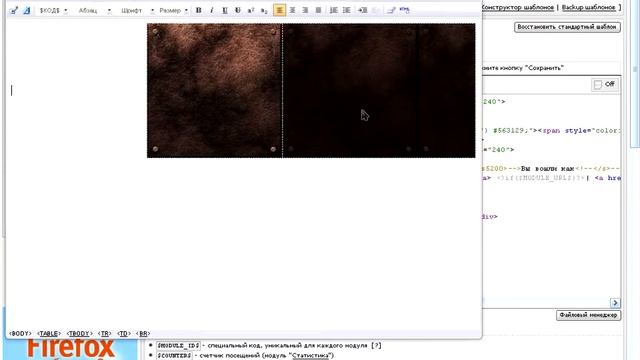This screenshot has height=360, width=640.
Task: Click the second blue toolbar icon
Action: [27, 11]
